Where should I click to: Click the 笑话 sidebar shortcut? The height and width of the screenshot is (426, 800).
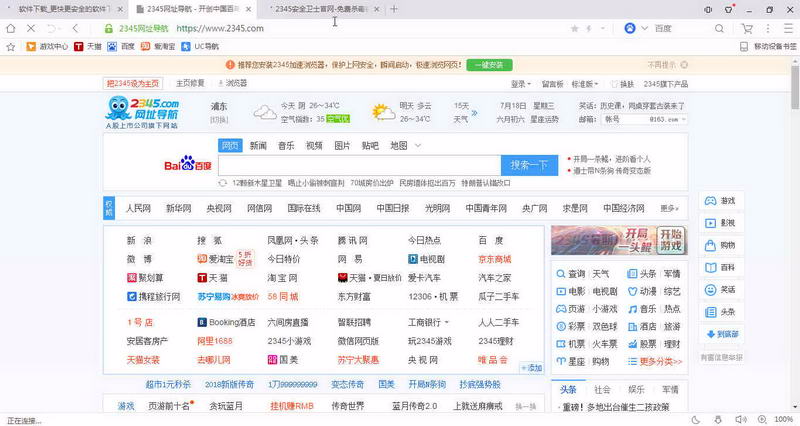coord(720,290)
